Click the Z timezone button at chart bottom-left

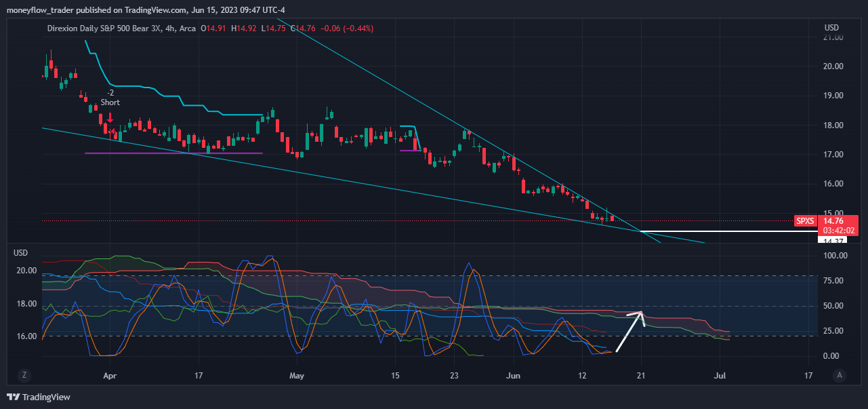click(24, 374)
